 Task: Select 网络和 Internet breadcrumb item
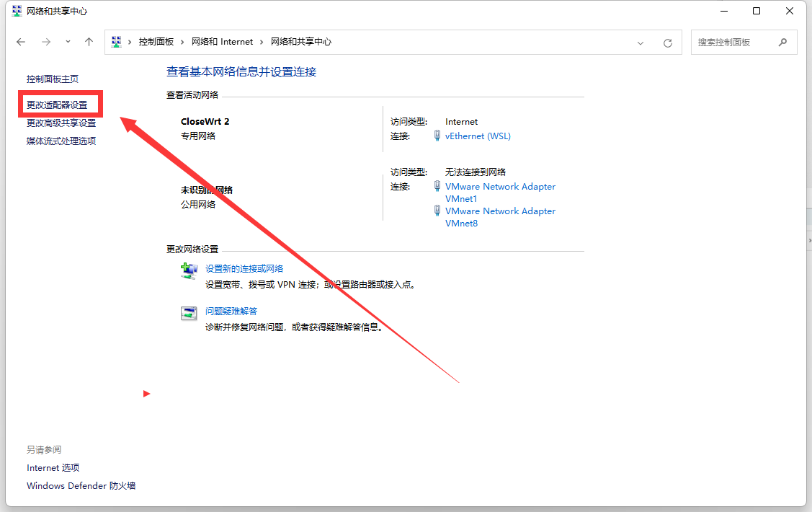coord(222,43)
